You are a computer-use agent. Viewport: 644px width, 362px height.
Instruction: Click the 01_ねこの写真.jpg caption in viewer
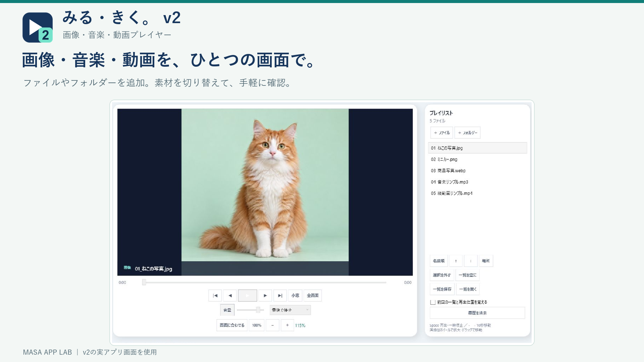click(154, 269)
